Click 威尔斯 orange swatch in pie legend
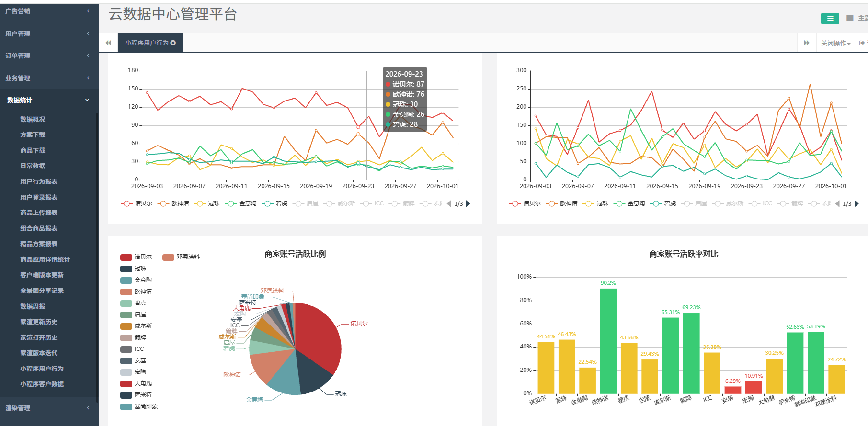 [x=126, y=326]
